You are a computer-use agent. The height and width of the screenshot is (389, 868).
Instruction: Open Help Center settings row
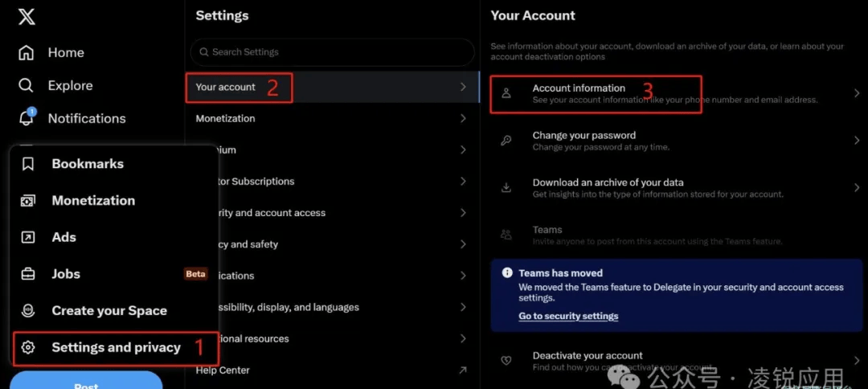tap(332, 371)
